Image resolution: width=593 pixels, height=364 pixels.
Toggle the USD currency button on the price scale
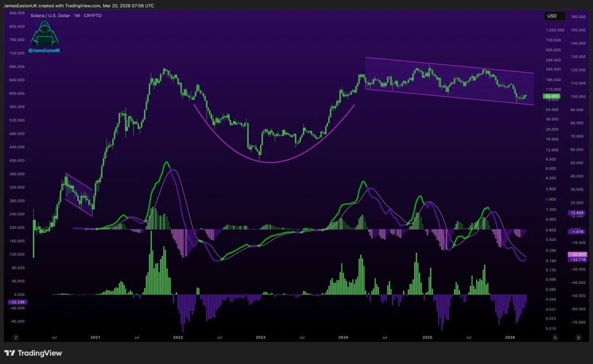pyautogui.click(x=554, y=16)
